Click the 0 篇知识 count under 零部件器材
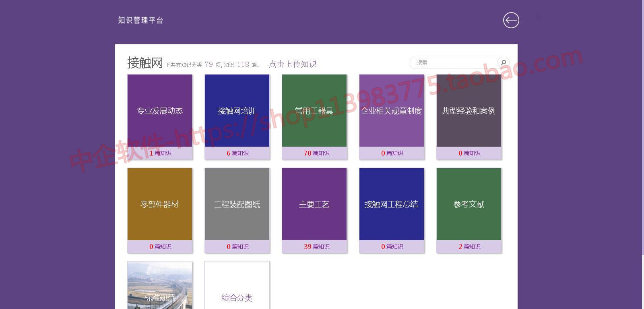Image resolution: width=644 pixels, height=309 pixels. coord(160,247)
